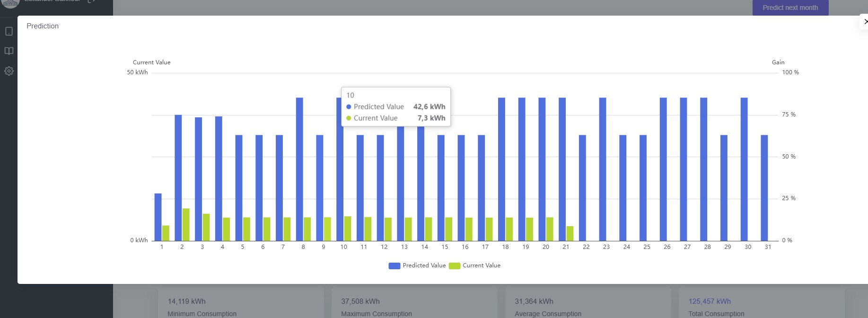Toggle Predicted Value series in legend
The width and height of the screenshot is (868, 318).
[424, 265]
